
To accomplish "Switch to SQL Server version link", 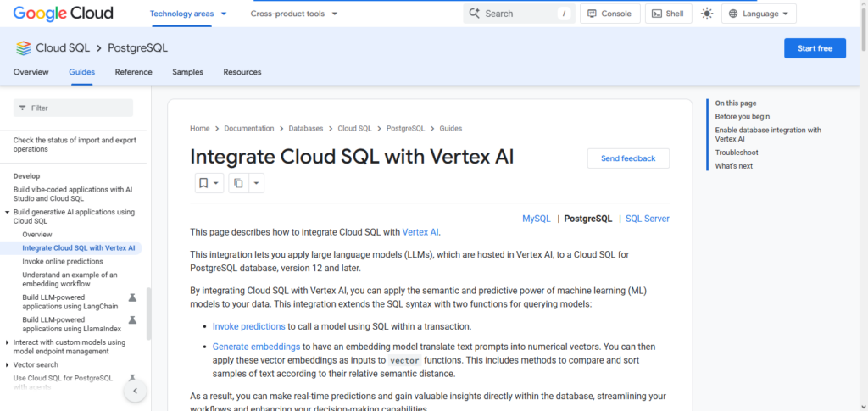I will [x=647, y=219].
